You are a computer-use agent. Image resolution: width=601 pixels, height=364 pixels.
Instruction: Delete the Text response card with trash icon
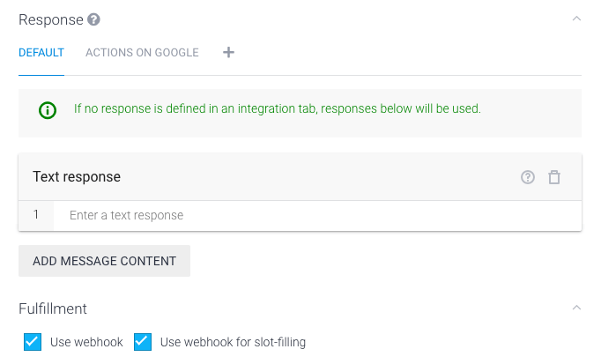click(554, 177)
